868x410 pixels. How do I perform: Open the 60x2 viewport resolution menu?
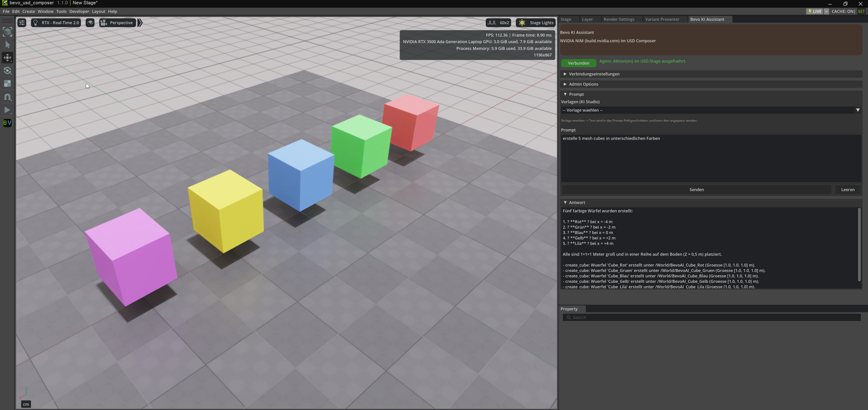(498, 23)
